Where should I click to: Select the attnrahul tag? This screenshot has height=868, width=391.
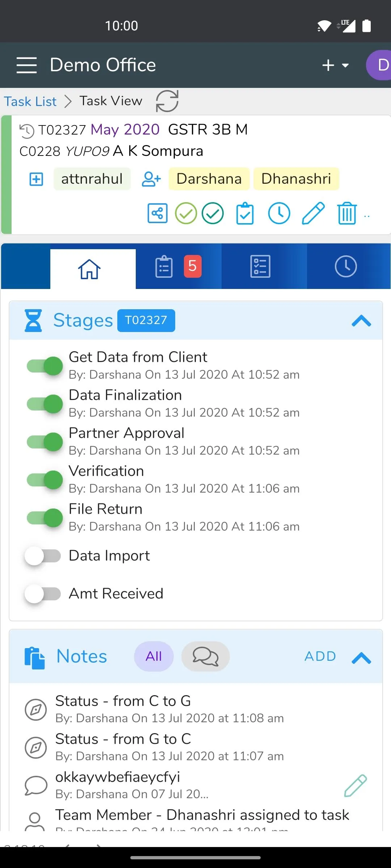[92, 179]
